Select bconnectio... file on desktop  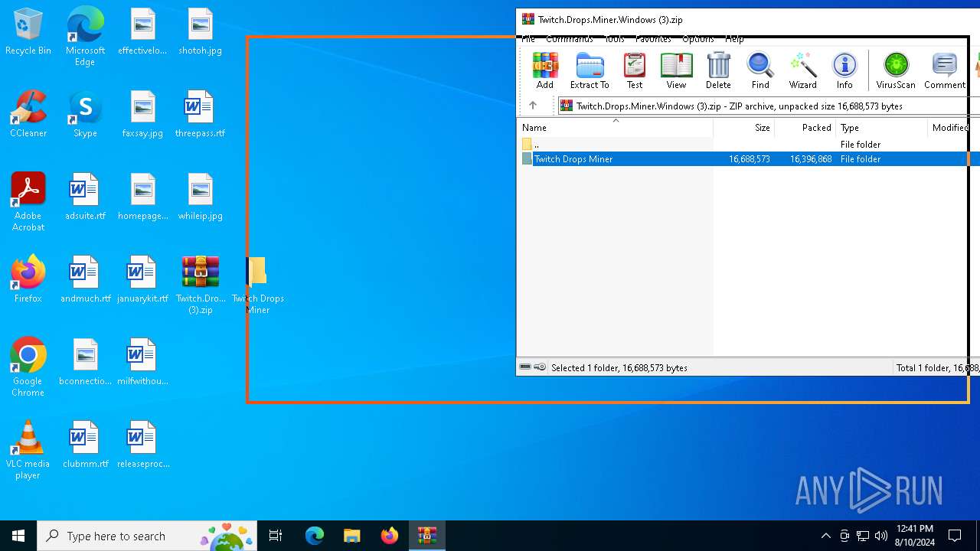tap(85, 362)
